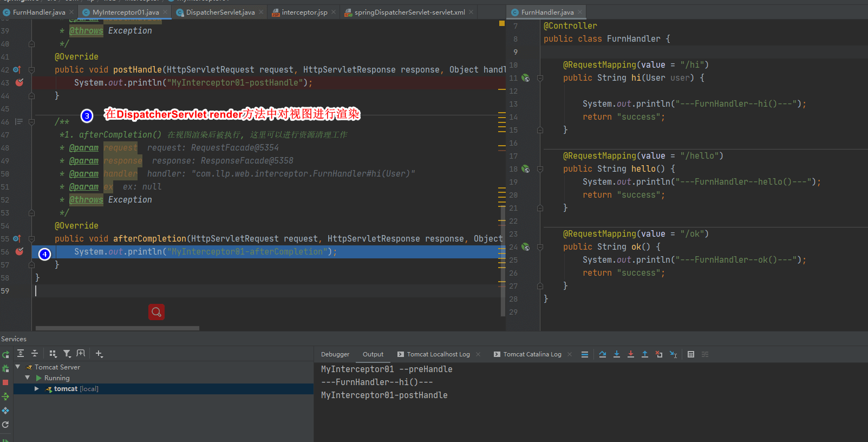
Task: Close the Tomcat Localhost Log tab
Action: pyautogui.click(x=478, y=354)
